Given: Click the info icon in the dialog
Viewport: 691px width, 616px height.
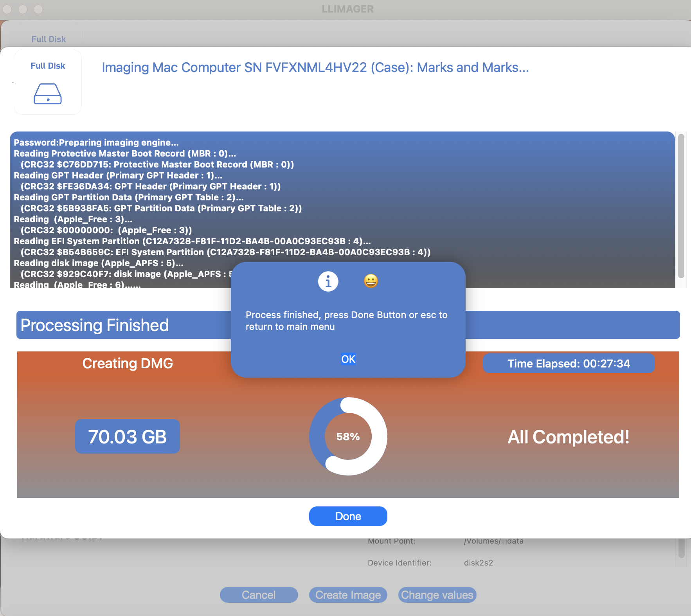Looking at the screenshot, I should 328,281.
